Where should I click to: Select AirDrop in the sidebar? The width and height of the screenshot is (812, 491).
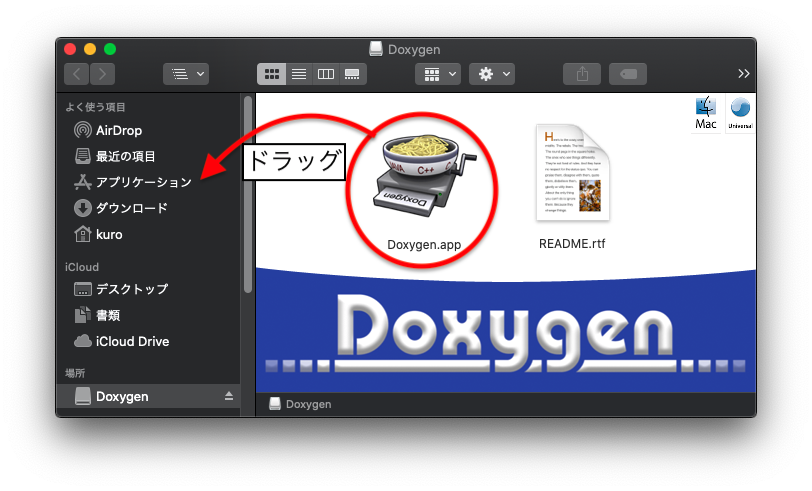(149, 130)
